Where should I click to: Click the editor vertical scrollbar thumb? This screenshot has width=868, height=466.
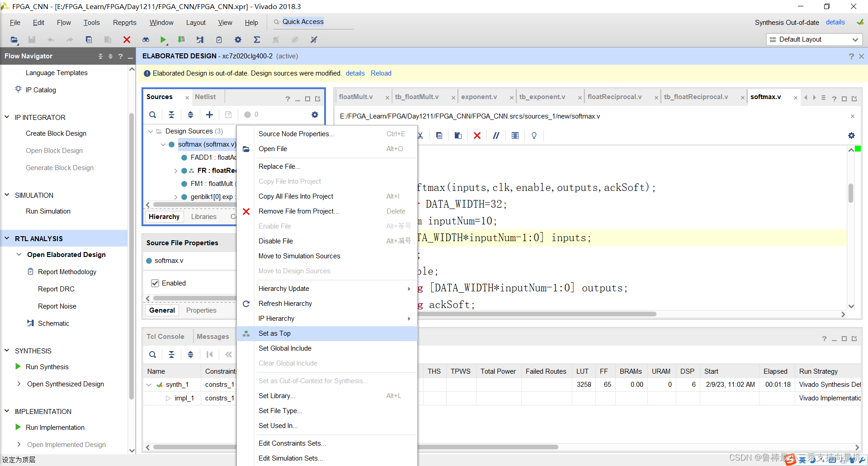[851, 193]
